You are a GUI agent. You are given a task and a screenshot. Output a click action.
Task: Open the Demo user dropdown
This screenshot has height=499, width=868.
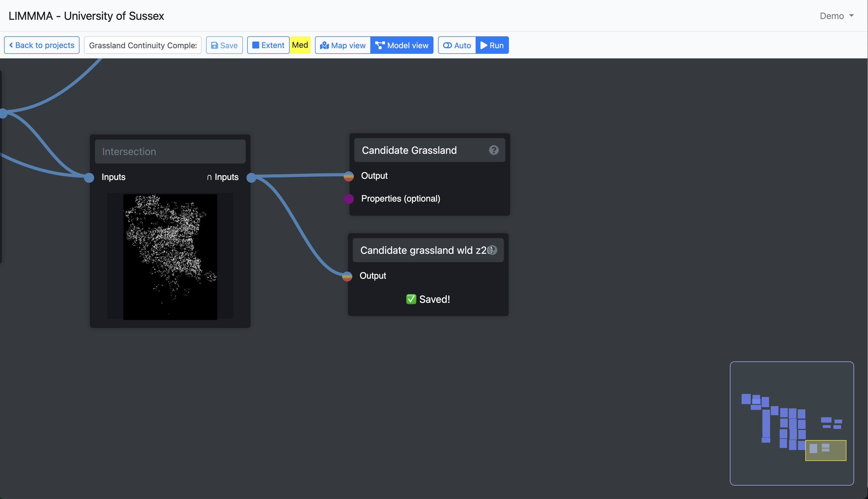837,16
